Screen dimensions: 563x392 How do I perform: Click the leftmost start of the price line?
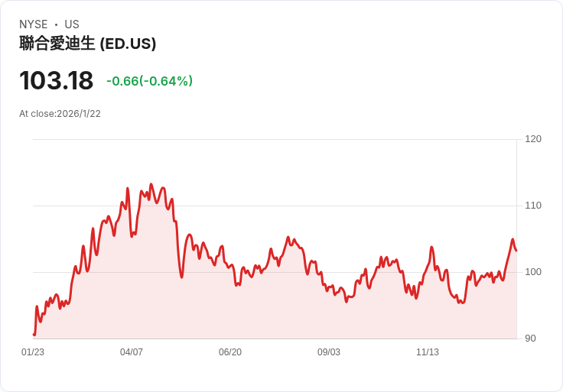pos(34,334)
